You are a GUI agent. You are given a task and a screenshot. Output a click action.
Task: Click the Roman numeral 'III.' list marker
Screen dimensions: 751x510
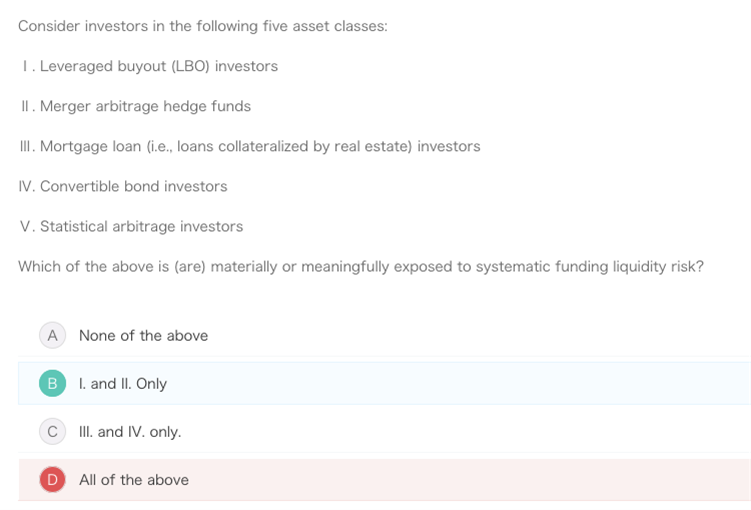(x=27, y=146)
